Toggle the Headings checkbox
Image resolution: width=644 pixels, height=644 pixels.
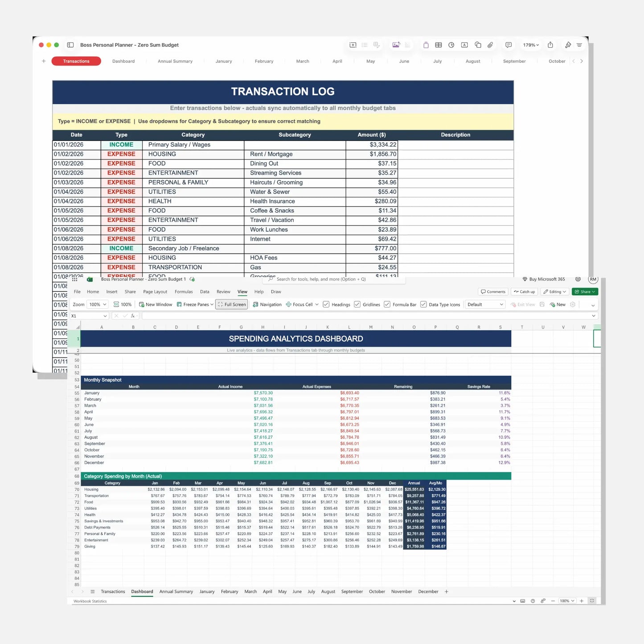pos(326,304)
